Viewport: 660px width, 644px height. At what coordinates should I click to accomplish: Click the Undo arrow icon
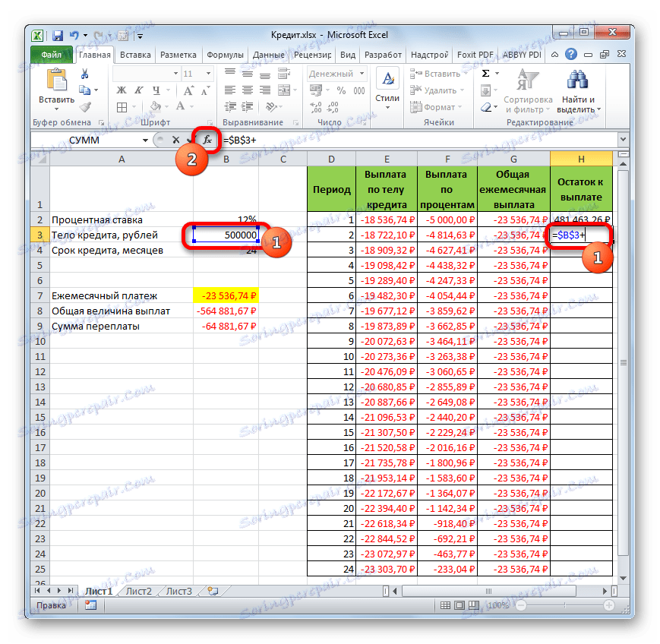pyautogui.click(x=74, y=36)
